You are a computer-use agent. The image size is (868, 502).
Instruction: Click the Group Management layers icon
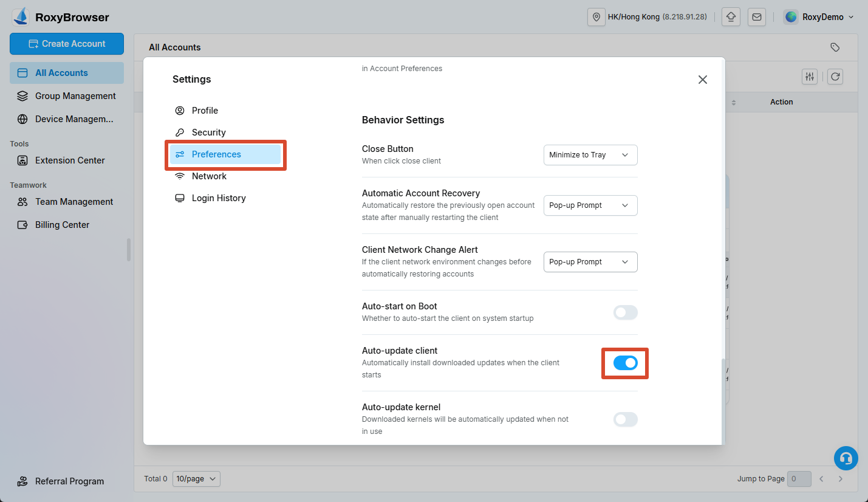click(22, 96)
